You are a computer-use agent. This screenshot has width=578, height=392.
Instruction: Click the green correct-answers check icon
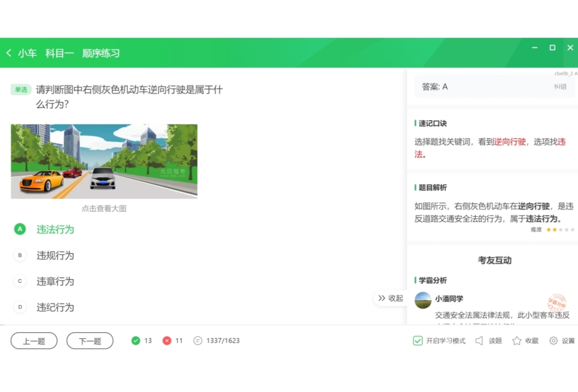click(x=136, y=341)
